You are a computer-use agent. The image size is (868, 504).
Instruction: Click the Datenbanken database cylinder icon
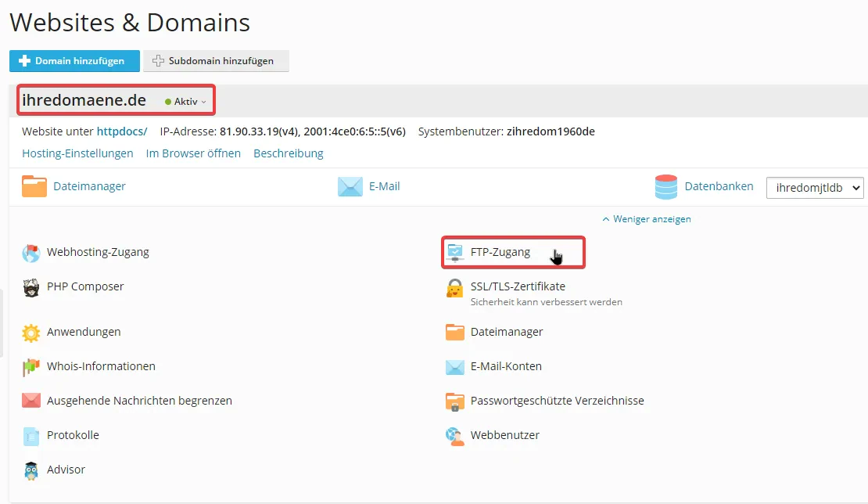pyautogui.click(x=666, y=186)
